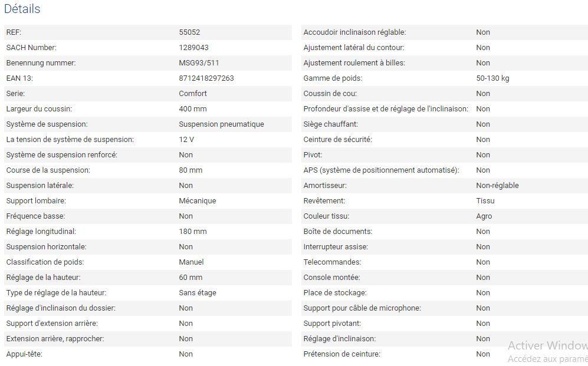Click the Serie value Comfort
The width and height of the screenshot is (588, 366).
193,94
